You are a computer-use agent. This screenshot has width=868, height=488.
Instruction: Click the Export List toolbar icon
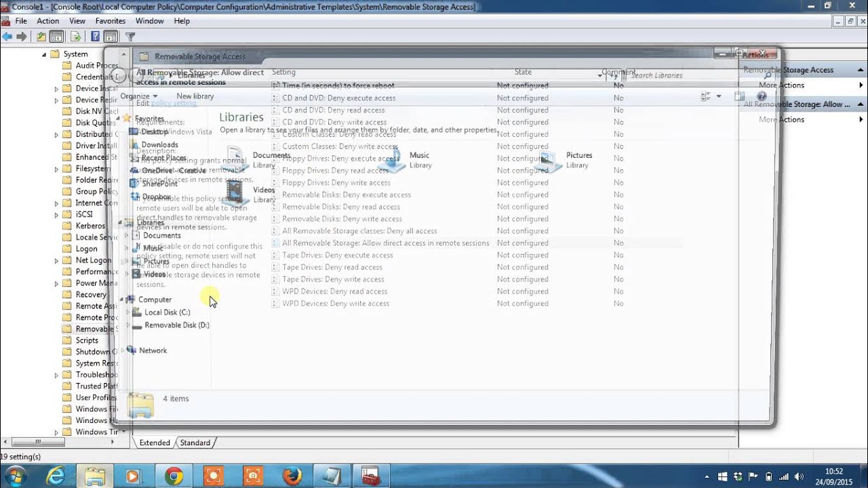[75, 37]
